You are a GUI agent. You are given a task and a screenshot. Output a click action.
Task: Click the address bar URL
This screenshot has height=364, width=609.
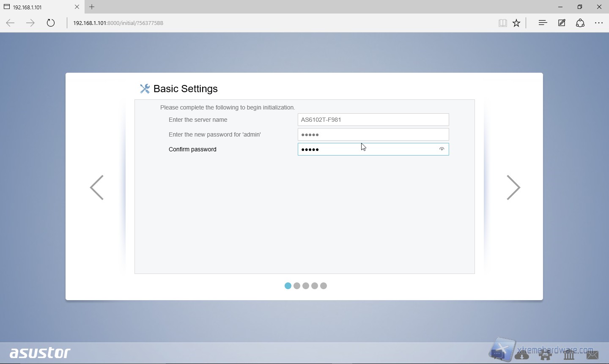pos(118,23)
